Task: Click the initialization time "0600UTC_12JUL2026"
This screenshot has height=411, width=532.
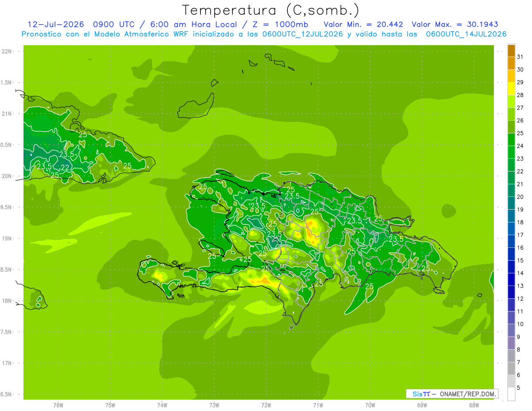Action: pos(302,34)
